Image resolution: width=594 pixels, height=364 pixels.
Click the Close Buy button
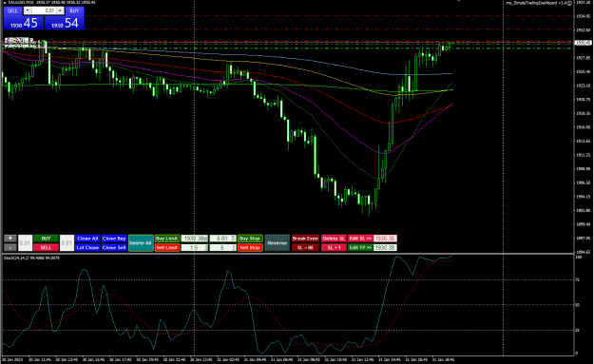click(x=114, y=239)
